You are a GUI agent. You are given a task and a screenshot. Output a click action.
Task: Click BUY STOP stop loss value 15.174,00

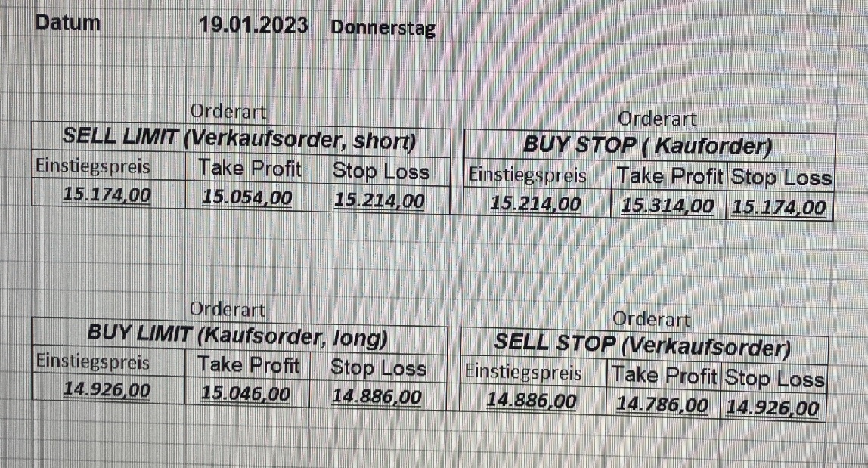click(779, 207)
